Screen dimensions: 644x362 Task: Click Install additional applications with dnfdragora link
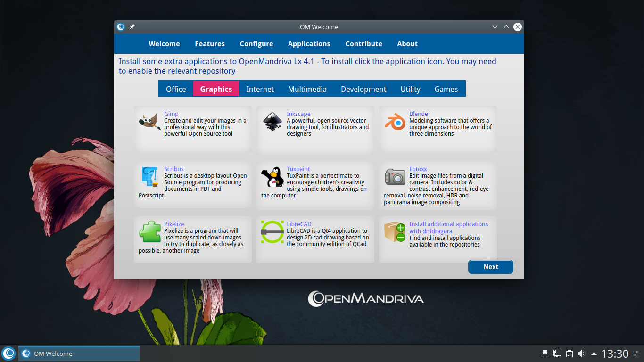point(448,228)
